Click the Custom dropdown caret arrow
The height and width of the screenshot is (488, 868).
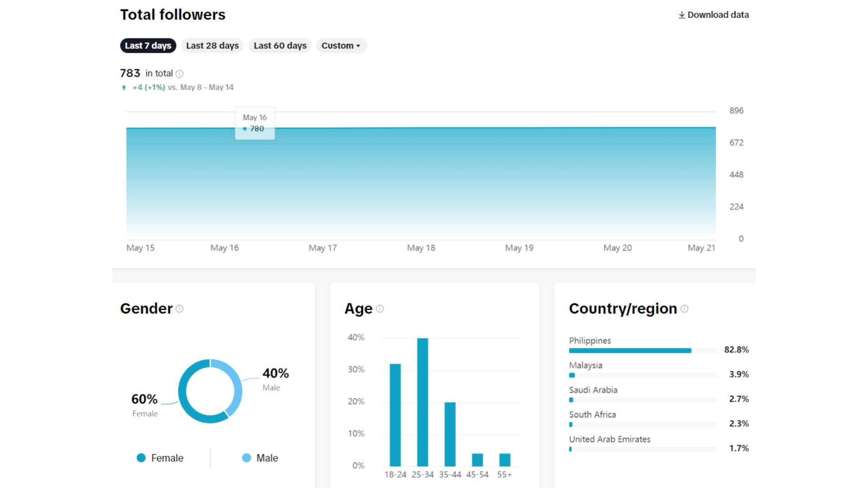[358, 46]
